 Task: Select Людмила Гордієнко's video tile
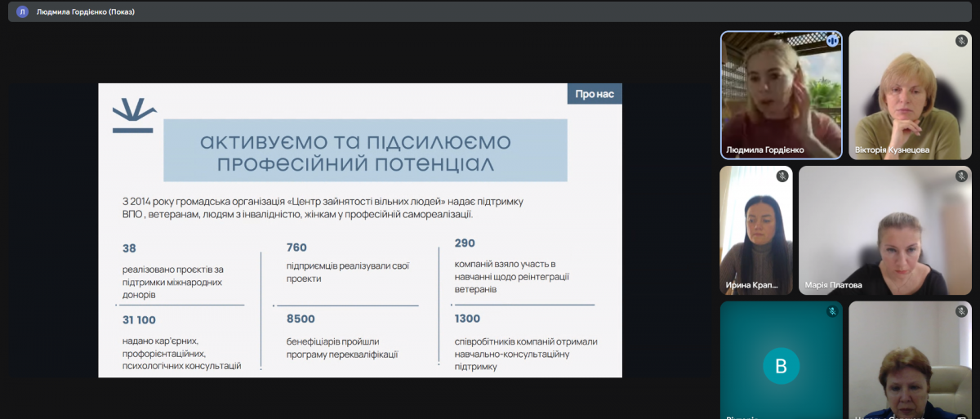point(781,95)
